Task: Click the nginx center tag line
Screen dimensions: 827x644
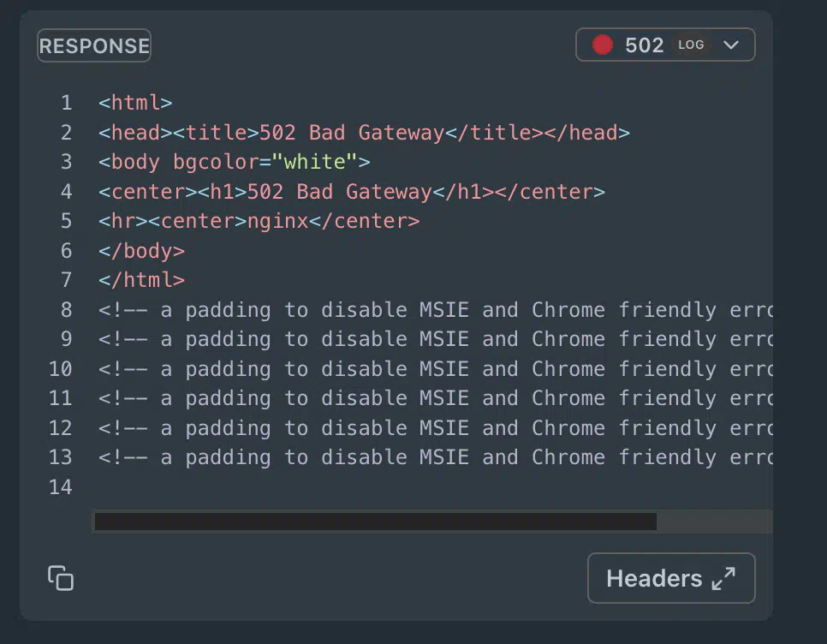Action: (259, 221)
